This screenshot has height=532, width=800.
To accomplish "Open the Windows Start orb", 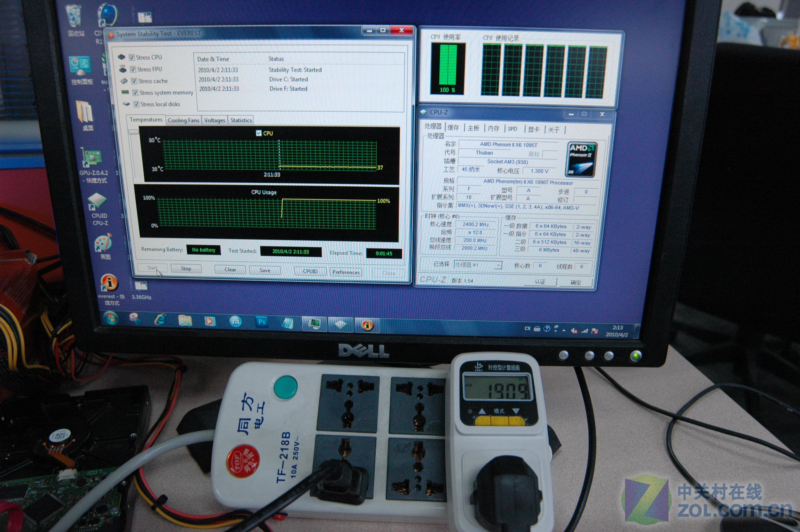I will click(111, 318).
